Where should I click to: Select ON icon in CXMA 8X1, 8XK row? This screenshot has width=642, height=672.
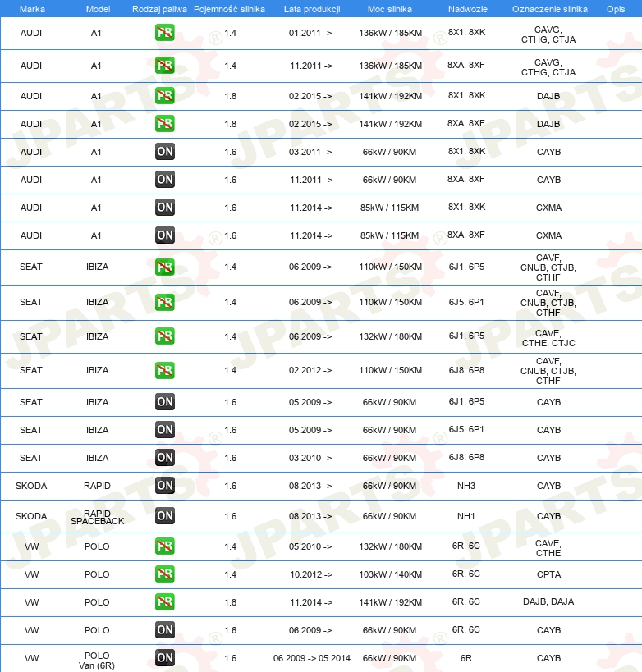pyautogui.click(x=165, y=207)
